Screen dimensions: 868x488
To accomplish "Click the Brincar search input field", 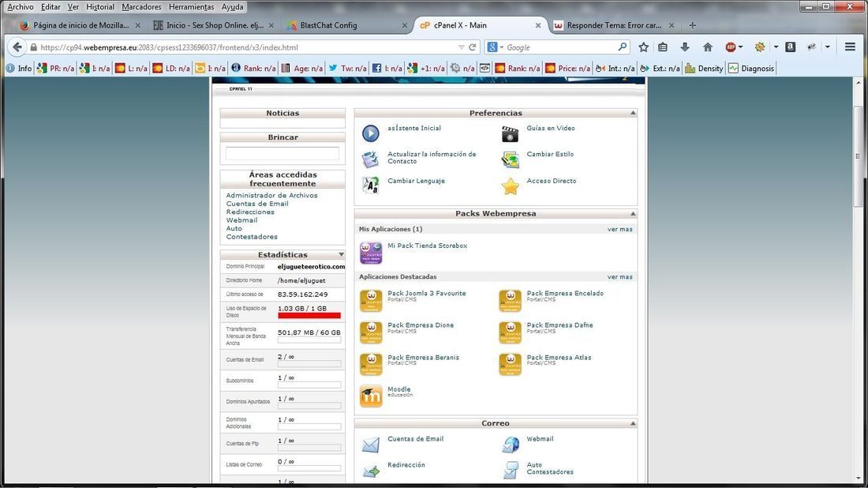I will click(282, 153).
